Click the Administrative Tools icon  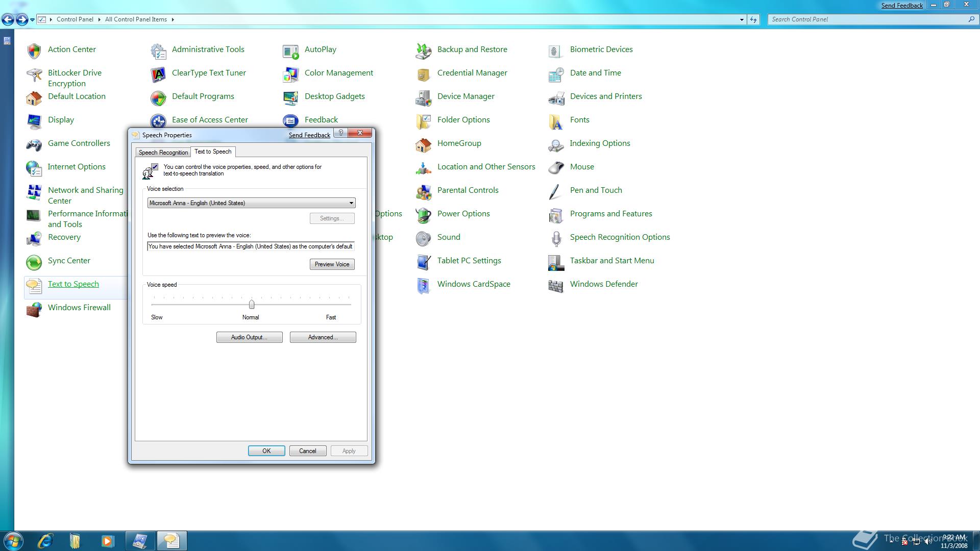click(x=158, y=51)
